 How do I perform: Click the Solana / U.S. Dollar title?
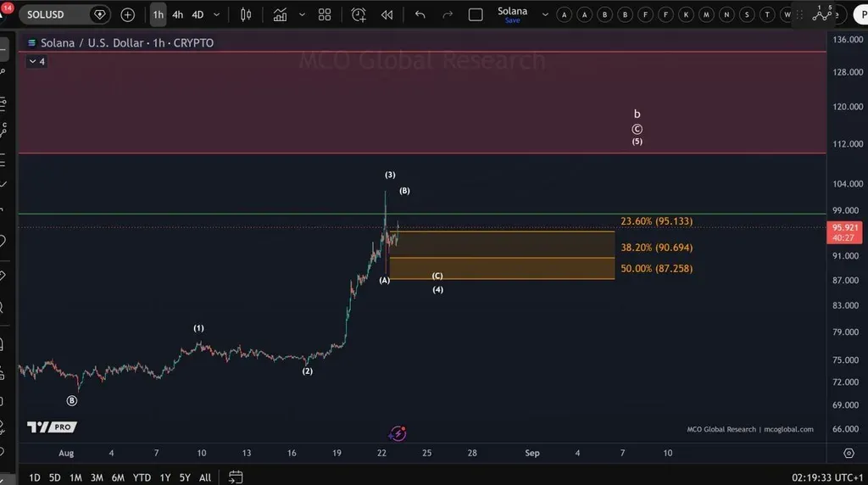click(92, 42)
